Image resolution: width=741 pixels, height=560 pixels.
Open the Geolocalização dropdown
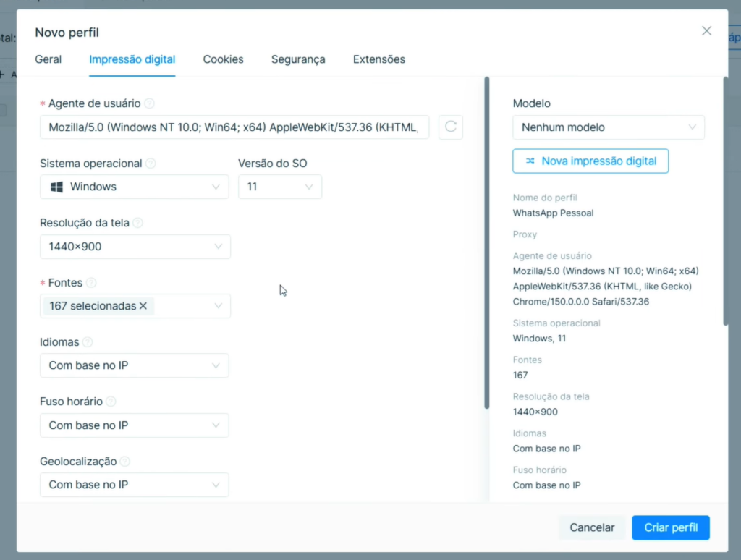[134, 484]
